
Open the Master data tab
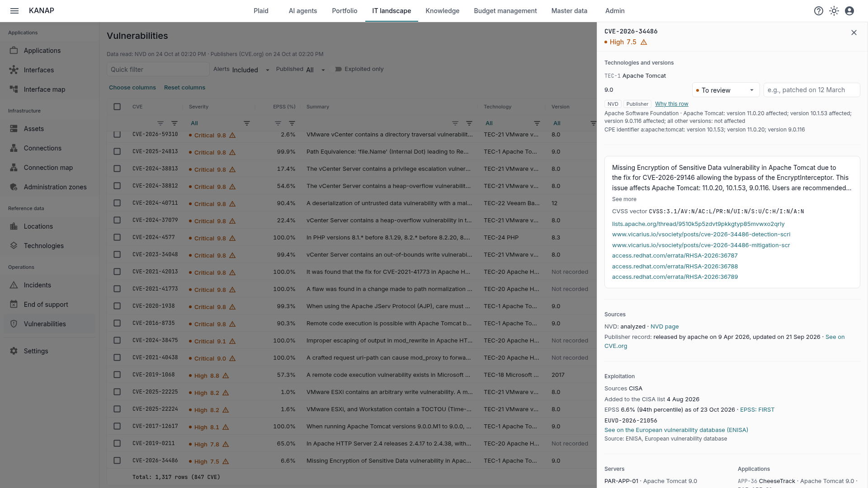pyautogui.click(x=569, y=11)
